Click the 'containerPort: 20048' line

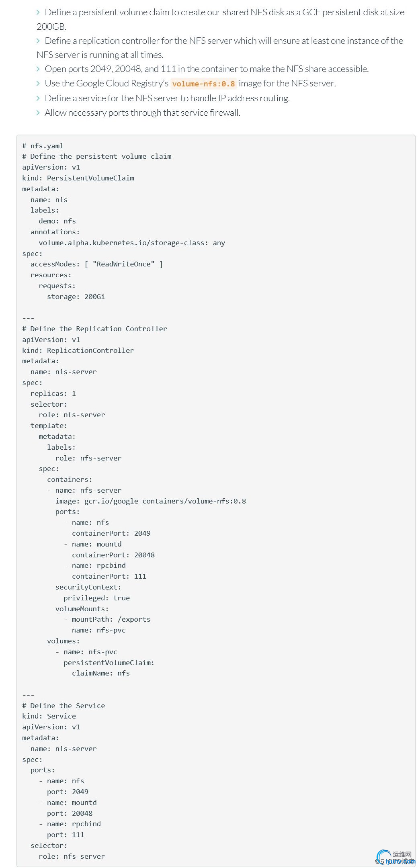coord(113,555)
